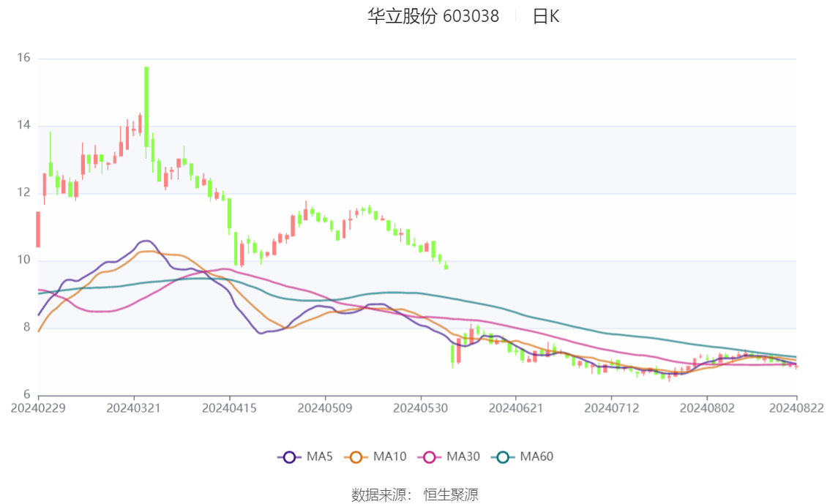
Task: Click the y-axis label 10
Action: click(24, 260)
